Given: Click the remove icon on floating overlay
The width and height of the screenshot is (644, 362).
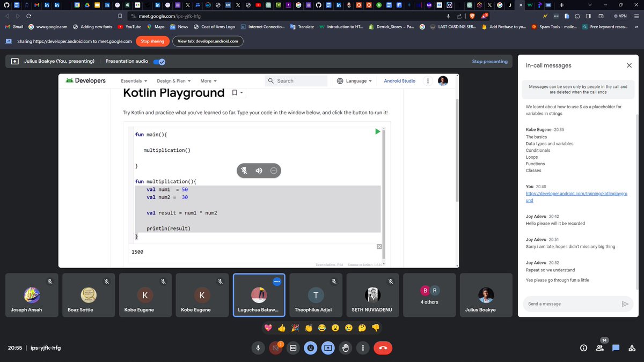Looking at the screenshot, I should (x=273, y=171).
